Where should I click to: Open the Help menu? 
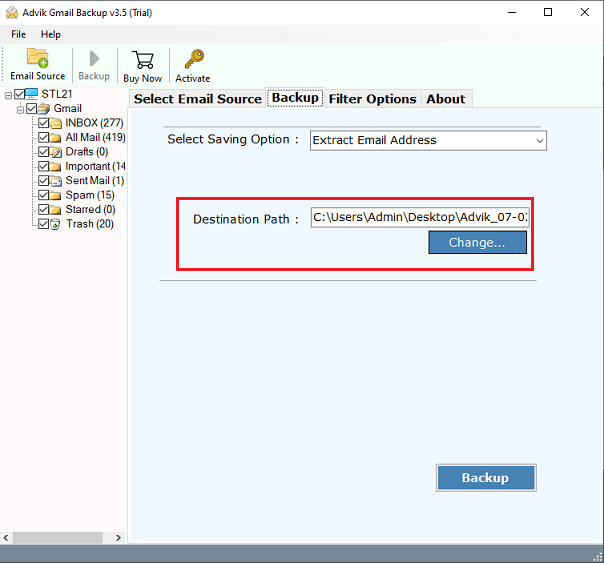pyautogui.click(x=51, y=34)
